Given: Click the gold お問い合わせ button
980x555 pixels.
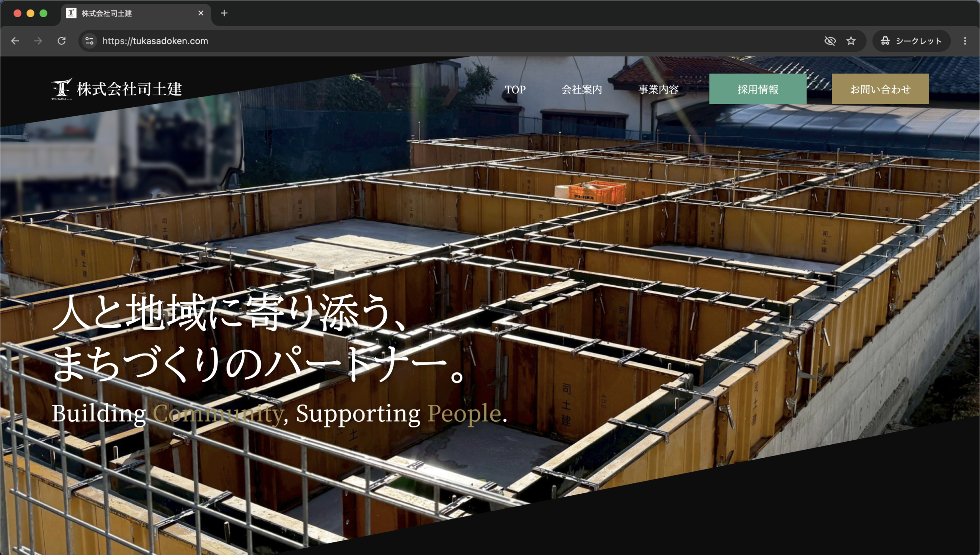Looking at the screenshot, I should coord(880,89).
